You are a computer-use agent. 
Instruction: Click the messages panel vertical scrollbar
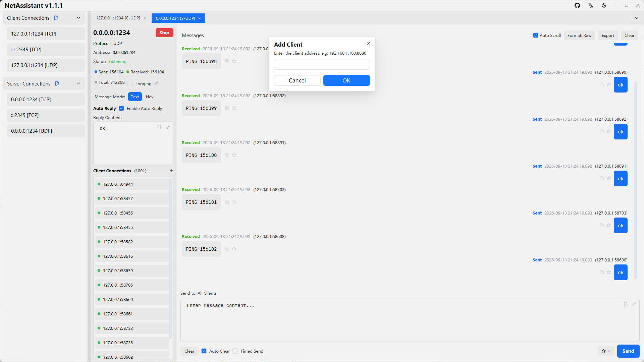pyautogui.click(x=636, y=180)
